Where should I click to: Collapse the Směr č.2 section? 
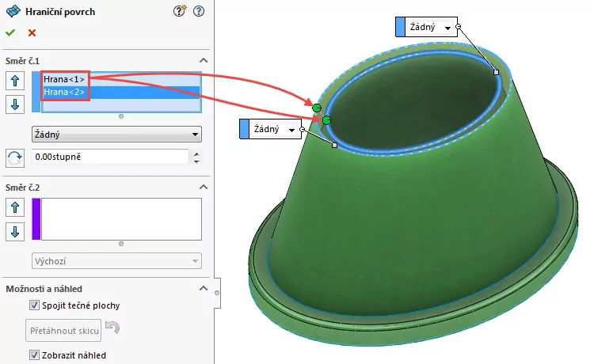(204, 187)
